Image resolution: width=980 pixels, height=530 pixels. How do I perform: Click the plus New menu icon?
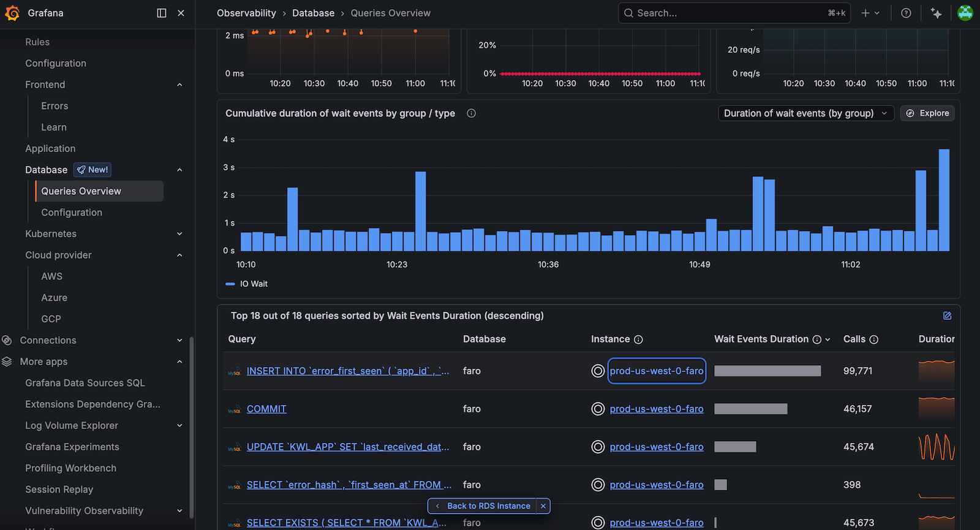click(870, 13)
